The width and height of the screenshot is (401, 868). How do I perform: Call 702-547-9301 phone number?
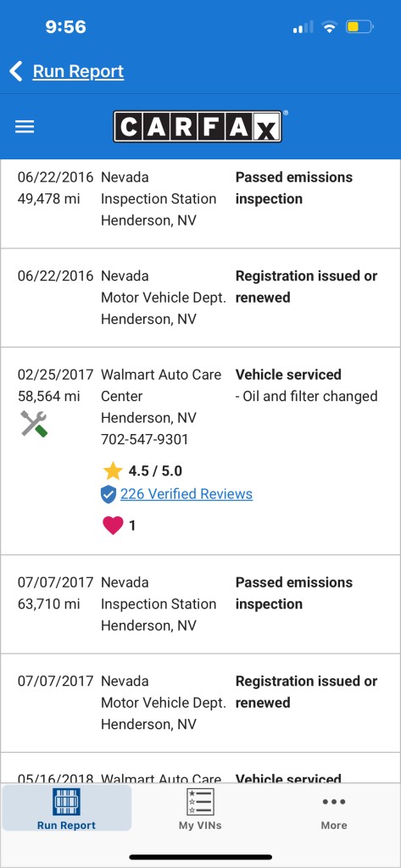pos(145,440)
